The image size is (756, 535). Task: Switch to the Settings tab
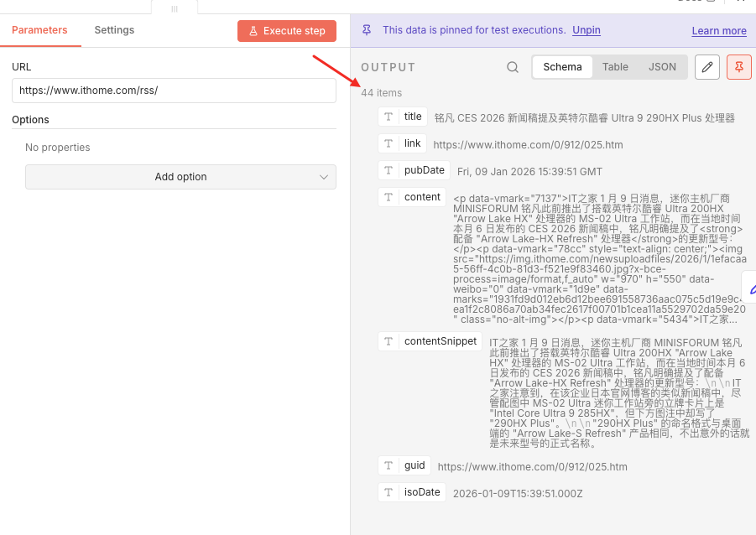(114, 30)
